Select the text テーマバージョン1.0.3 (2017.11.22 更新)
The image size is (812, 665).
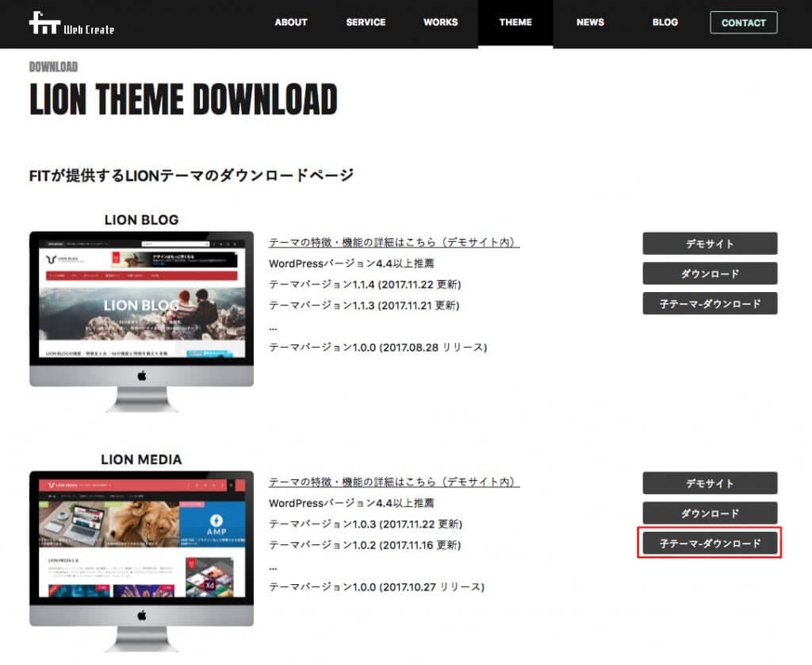point(366,524)
